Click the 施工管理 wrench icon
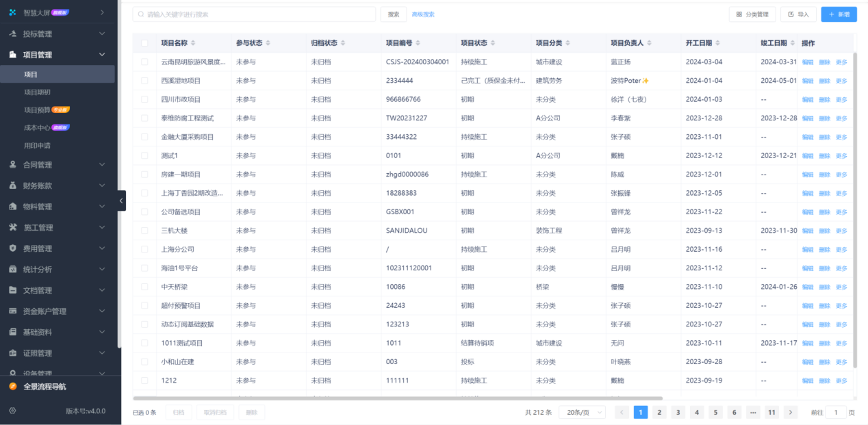868x425 pixels. 14,227
